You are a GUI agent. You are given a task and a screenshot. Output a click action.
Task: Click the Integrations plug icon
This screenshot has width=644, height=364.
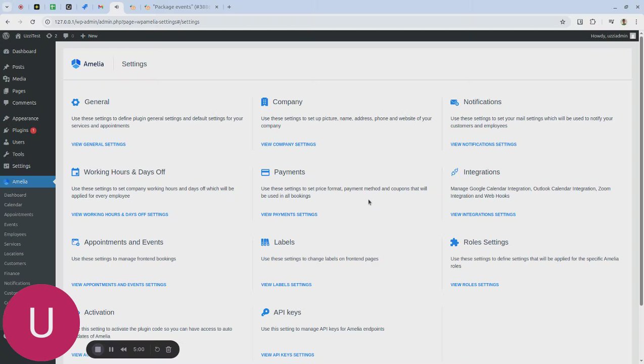[454, 172]
